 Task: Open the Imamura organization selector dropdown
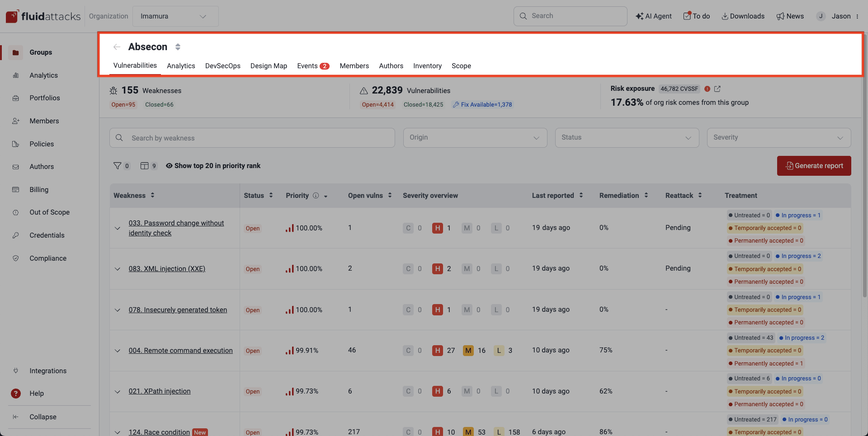175,16
